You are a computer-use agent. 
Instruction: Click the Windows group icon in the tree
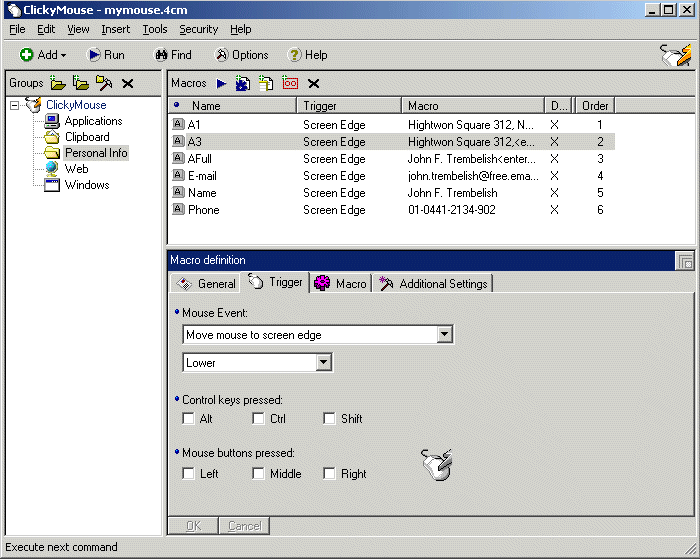click(x=52, y=185)
